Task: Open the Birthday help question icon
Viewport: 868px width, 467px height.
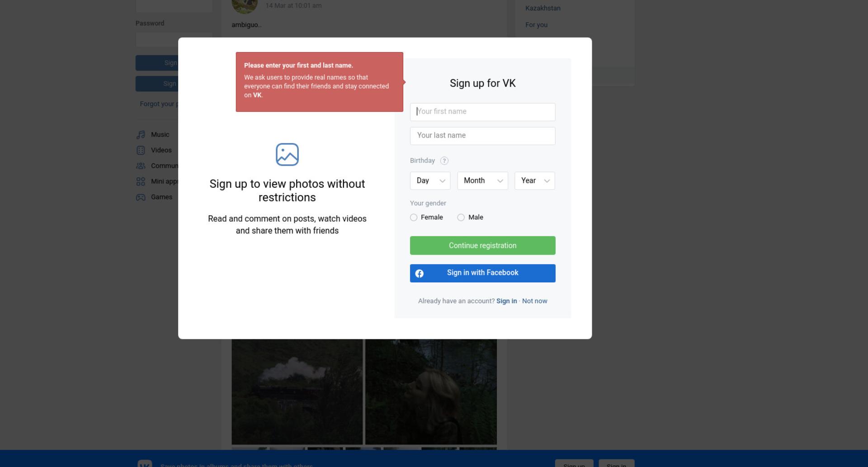Action: click(x=444, y=161)
